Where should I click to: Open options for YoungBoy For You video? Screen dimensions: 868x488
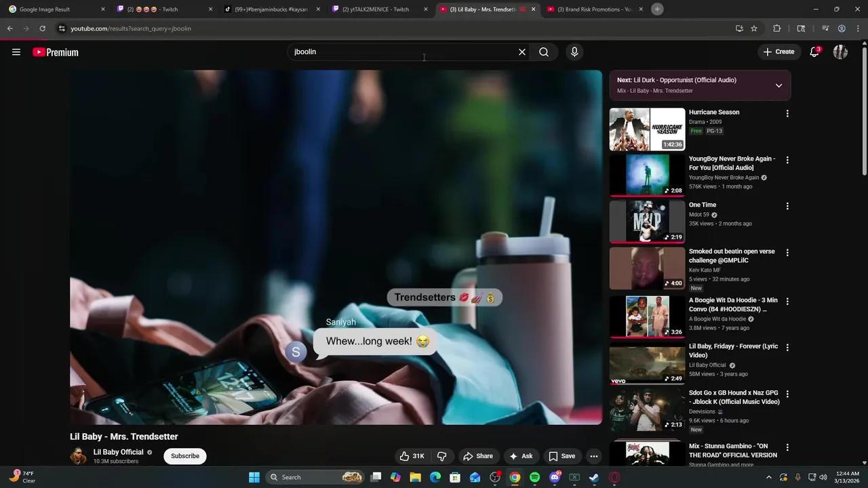(x=787, y=161)
